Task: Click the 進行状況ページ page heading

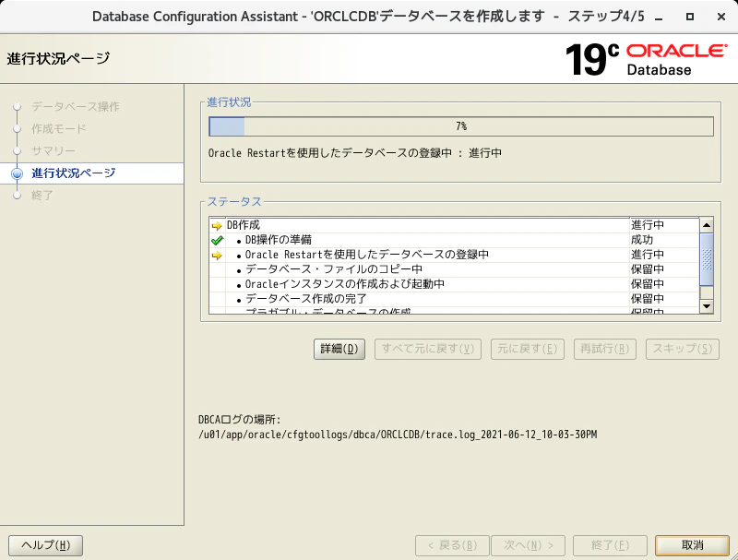Action: tap(58, 58)
